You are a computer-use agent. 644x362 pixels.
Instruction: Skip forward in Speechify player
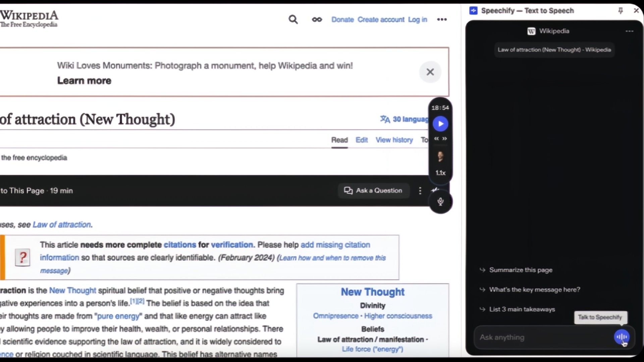click(444, 138)
